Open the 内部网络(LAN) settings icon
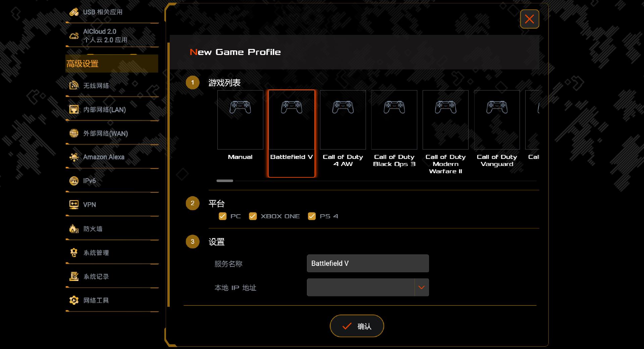 coord(73,109)
